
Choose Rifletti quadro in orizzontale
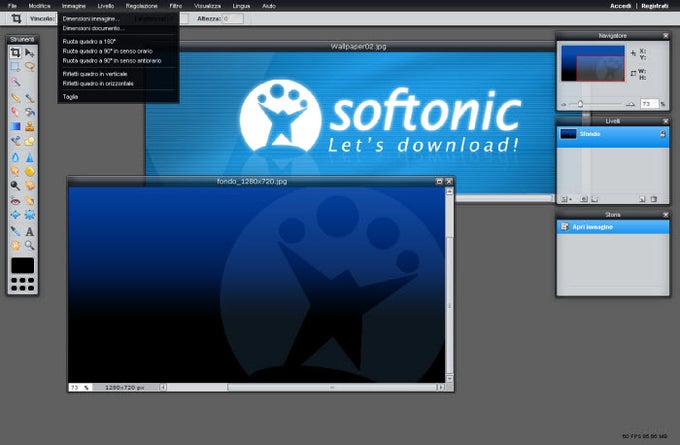pos(118,84)
